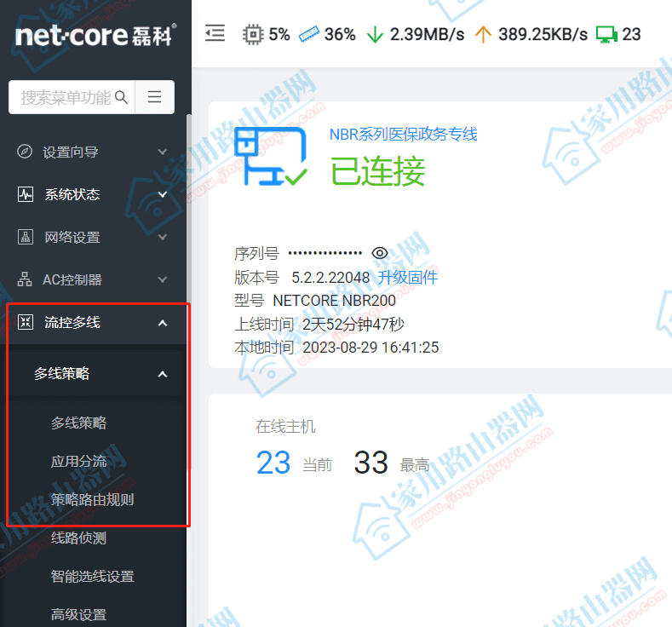Click the current online hosts number 23
Viewport: 672px width, 627px height.
(273, 463)
